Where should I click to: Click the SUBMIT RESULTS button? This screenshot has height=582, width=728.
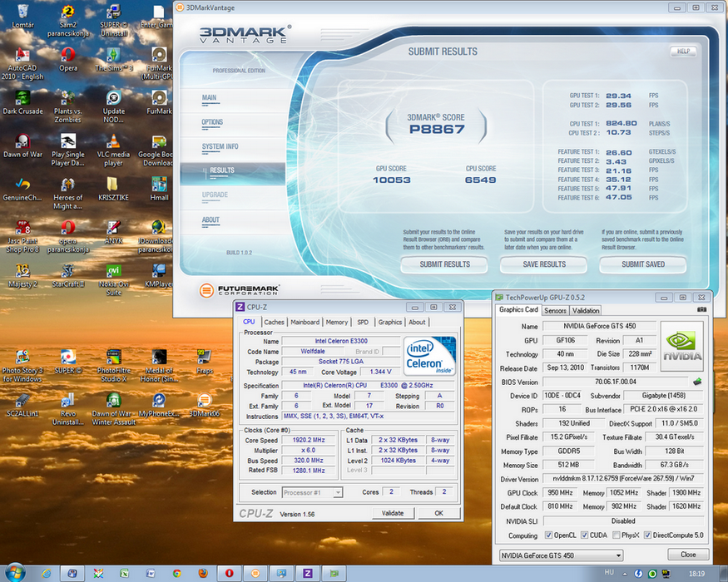pyautogui.click(x=444, y=264)
